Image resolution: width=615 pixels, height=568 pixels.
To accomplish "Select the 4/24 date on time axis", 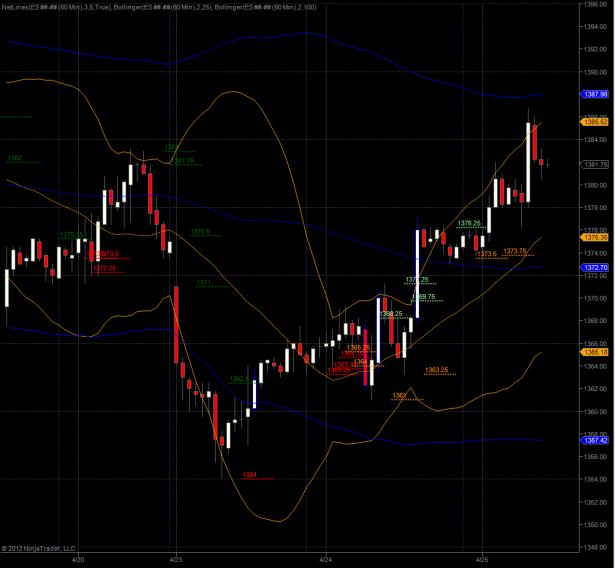I will pyautogui.click(x=325, y=558).
